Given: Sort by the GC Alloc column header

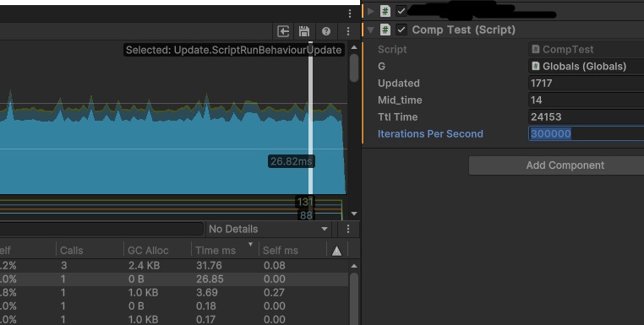Looking at the screenshot, I should [157, 251].
